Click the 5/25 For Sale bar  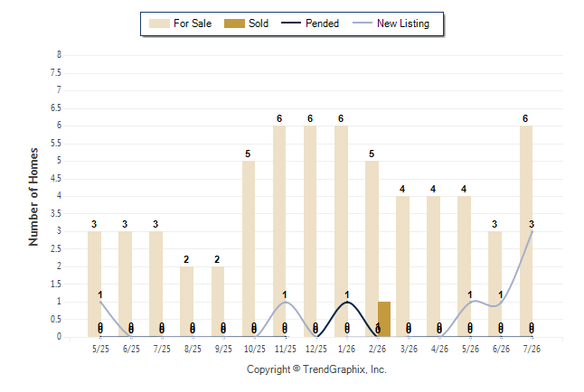click(x=95, y=284)
